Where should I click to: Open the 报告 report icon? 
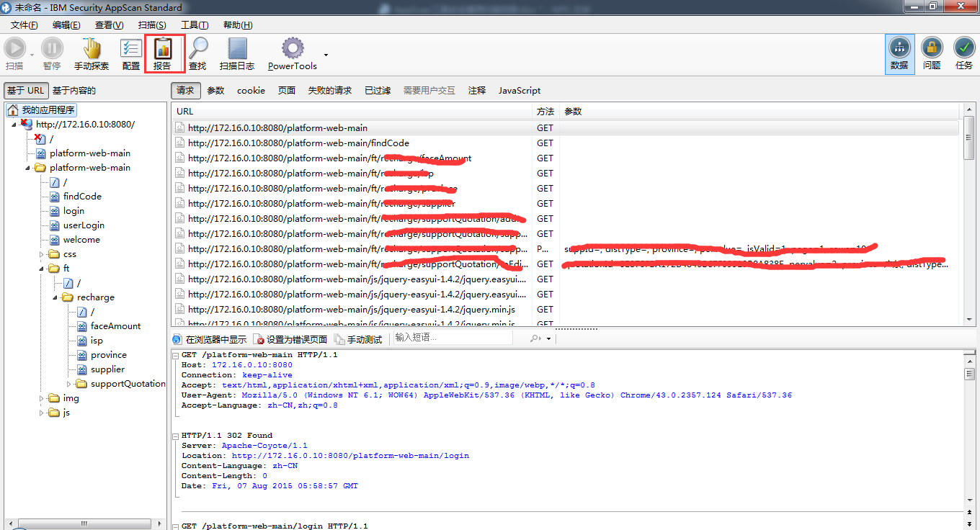coord(163,48)
